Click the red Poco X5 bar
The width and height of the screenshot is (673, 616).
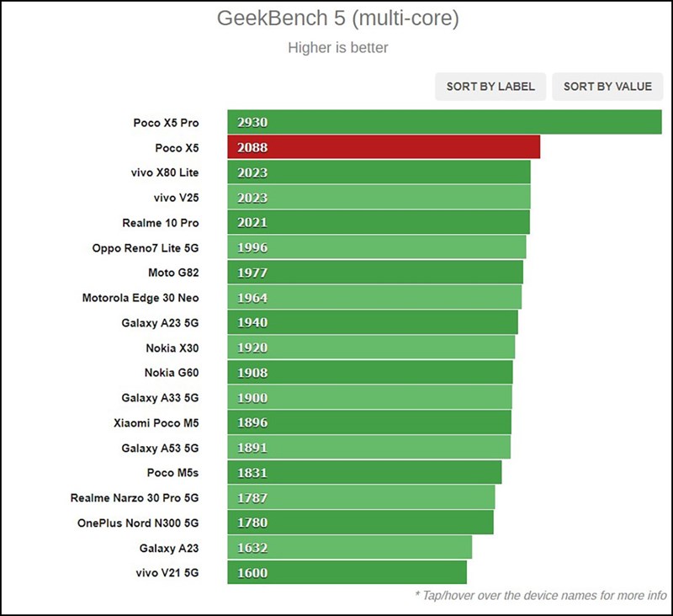[383, 148]
